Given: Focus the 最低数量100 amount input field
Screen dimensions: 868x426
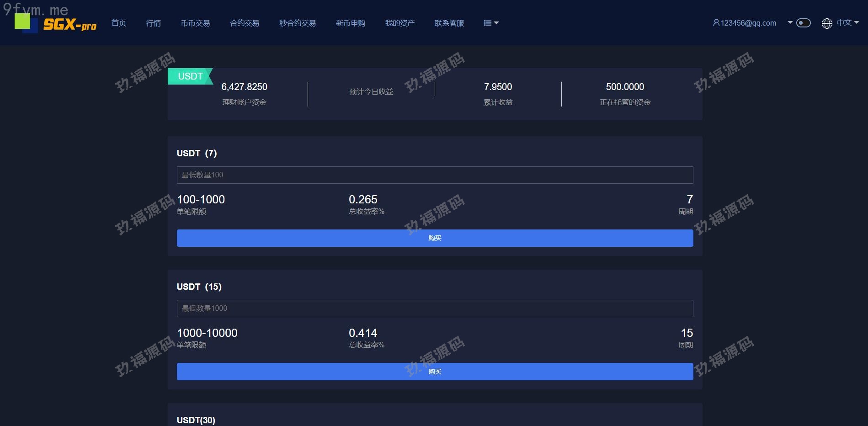Looking at the screenshot, I should coord(435,175).
